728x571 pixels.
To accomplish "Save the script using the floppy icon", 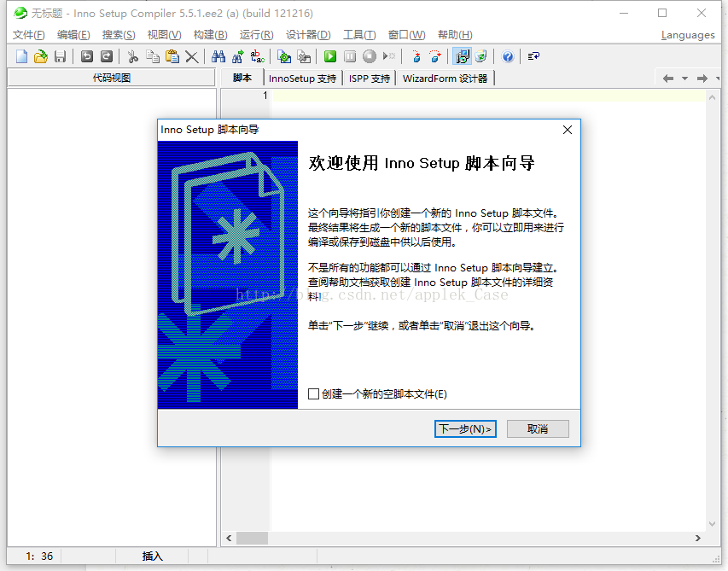I will click(60, 56).
